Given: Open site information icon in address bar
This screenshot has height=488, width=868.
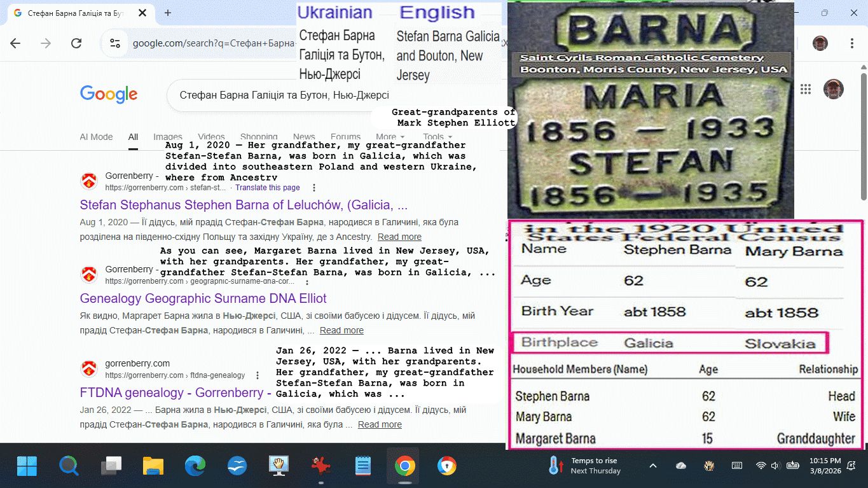Looking at the screenshot, I should 115,43.
